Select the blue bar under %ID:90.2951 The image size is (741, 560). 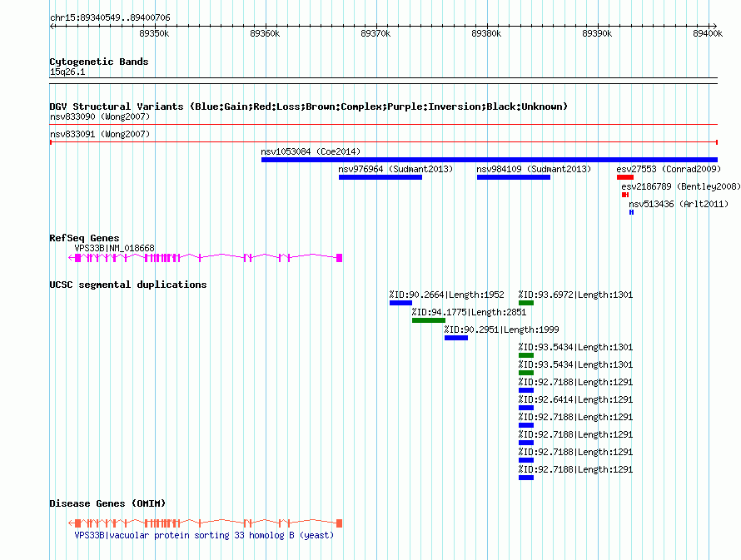(x=456, y=338)
